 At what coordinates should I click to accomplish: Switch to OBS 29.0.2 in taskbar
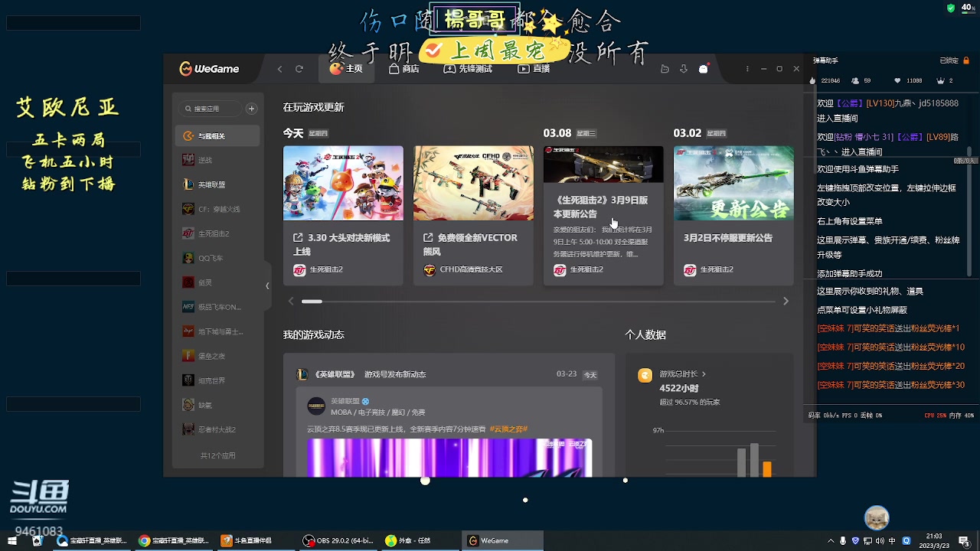click(x=338, y=540)
